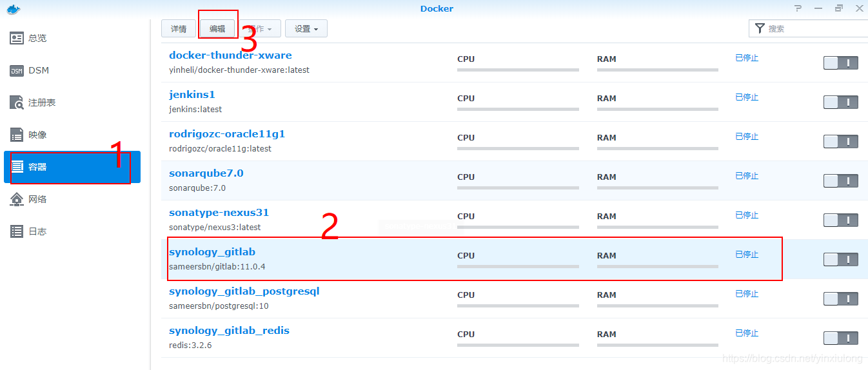Open the 注册表 registry search icon
Viewport: 868px width, 370px height.
[17, 102]
